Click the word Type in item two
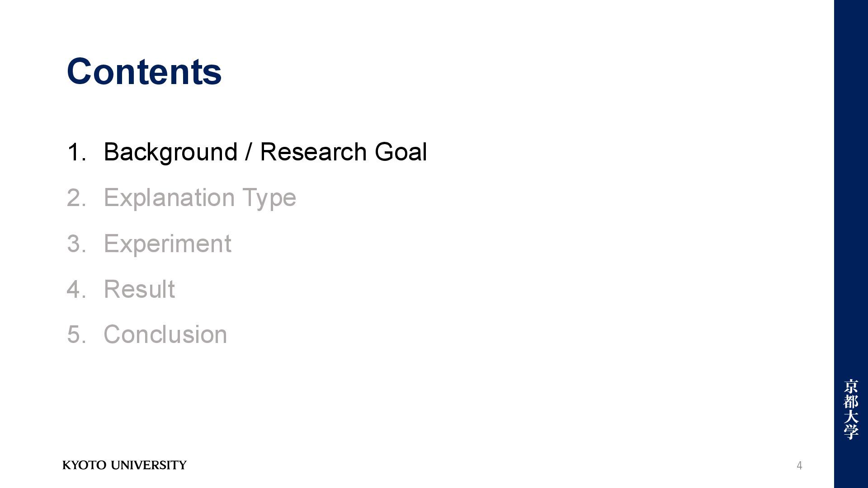Image resolution: width=868 pixels, height=488 pixels. point(269,199)
